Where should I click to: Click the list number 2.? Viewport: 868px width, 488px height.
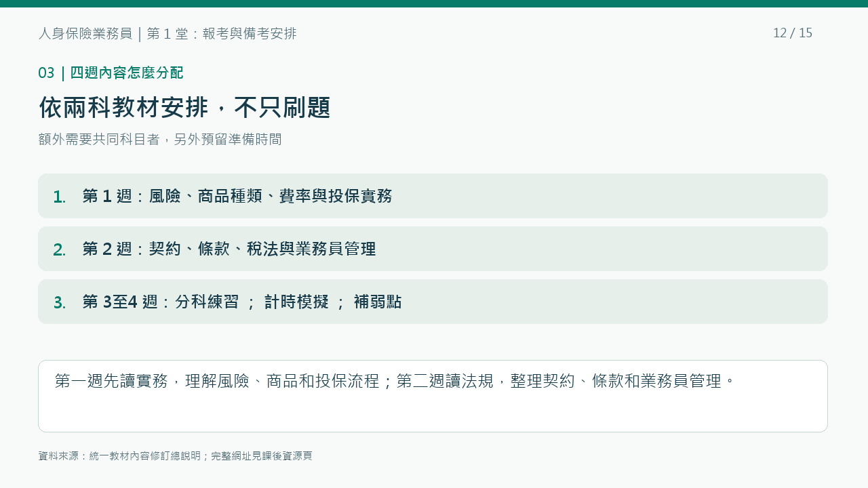tap(60, 249)
